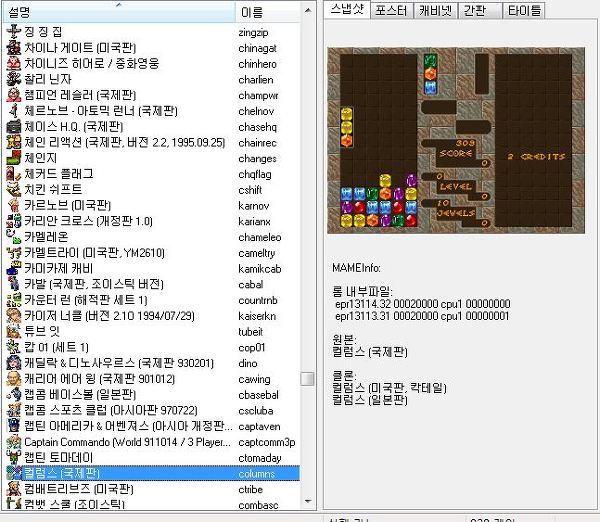Switch to the 간판 tab

click(479, 10)
